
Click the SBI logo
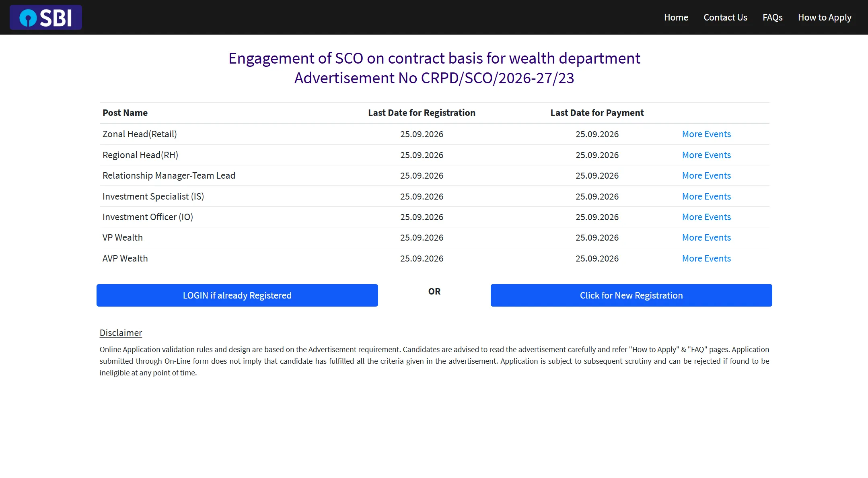(46, 17)
